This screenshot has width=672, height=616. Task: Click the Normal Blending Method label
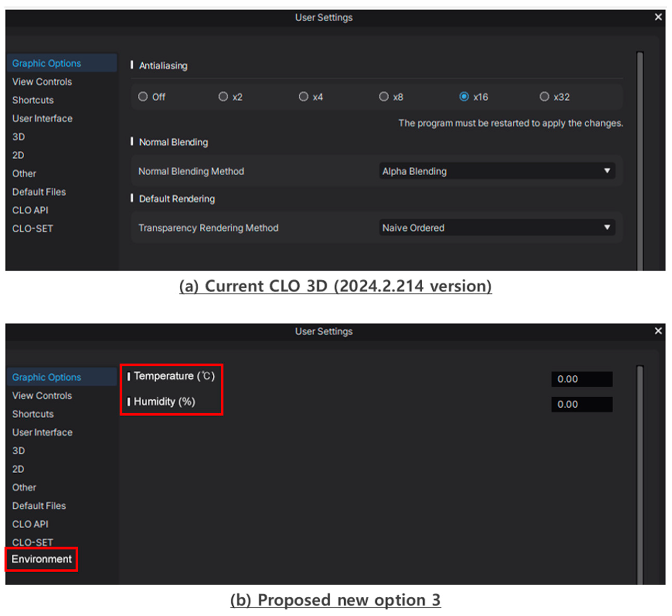coord(191,171)
